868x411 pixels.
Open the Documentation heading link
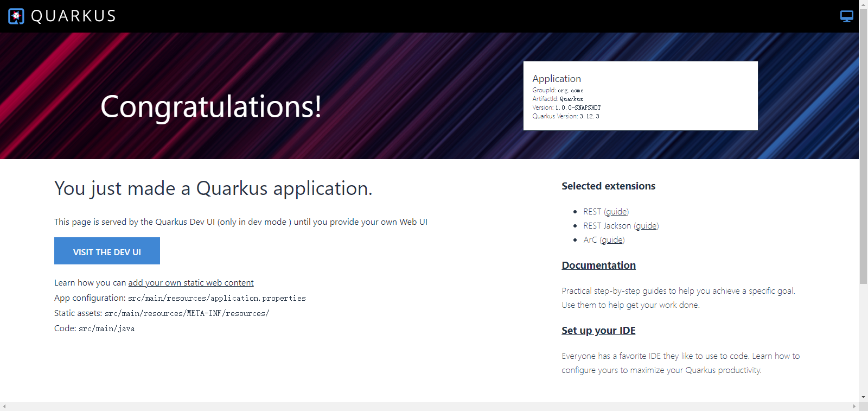pyautogui.click(x=599, y=265)
